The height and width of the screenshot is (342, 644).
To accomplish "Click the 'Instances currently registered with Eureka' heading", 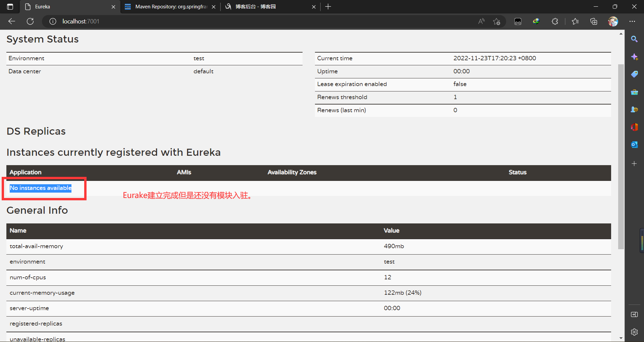I will point(114,152).
